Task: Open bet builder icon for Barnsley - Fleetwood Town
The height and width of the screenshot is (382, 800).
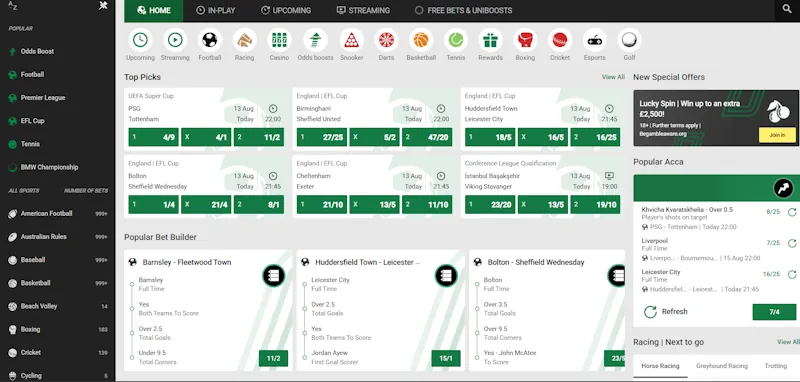Action: tap(273, 275)
